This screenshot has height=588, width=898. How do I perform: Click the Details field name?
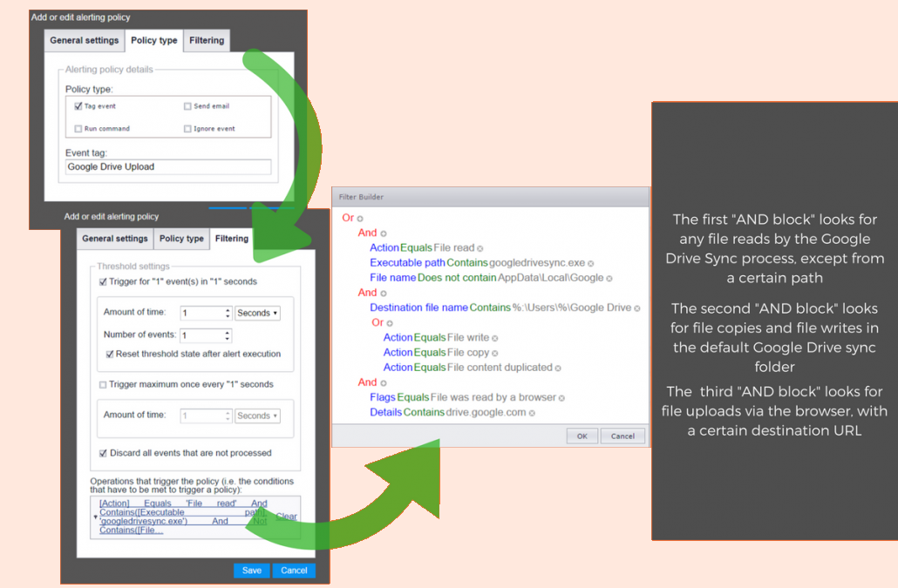click(385, 412)
